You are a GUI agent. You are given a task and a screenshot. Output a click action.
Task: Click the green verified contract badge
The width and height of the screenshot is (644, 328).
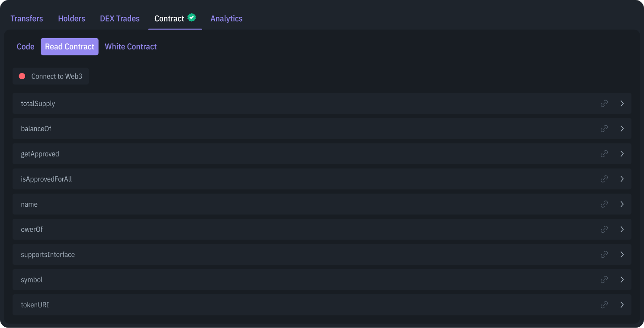[192, 18]
